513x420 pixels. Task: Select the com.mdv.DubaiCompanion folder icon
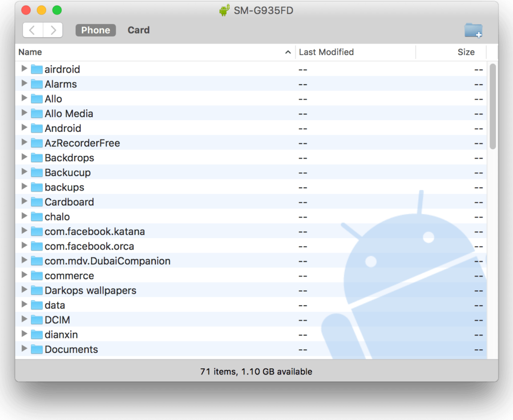pyautogui.click(x=37, y=261)
